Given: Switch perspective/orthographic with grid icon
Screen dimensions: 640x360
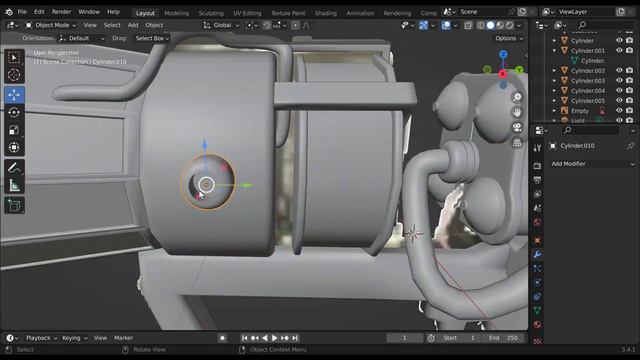Looking at the screenshot, I should tap(517, 142).
